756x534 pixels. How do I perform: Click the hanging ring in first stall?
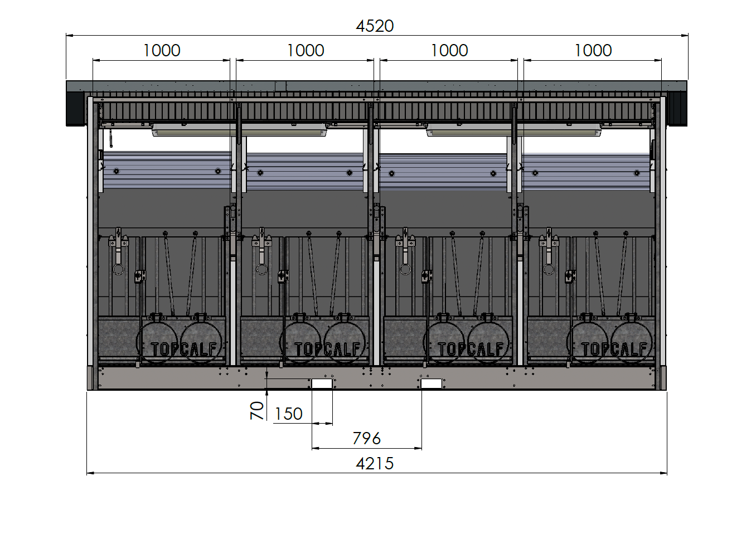click(x=118, y=270)
